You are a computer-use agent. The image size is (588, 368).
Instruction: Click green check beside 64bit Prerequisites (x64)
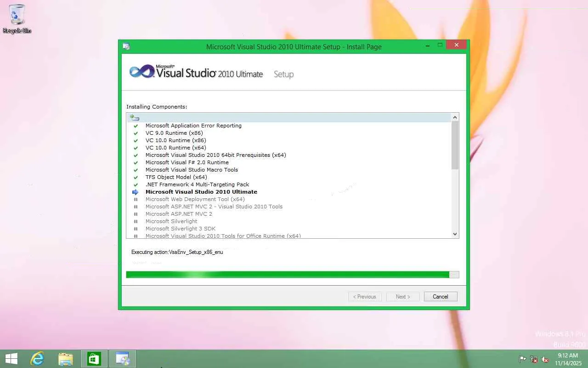(x=136, y=155)
